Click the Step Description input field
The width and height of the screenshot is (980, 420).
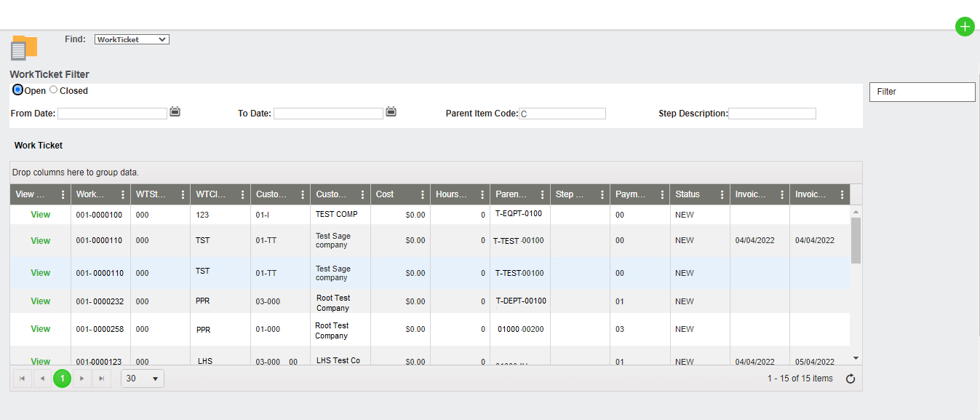[x=772, y=113]
